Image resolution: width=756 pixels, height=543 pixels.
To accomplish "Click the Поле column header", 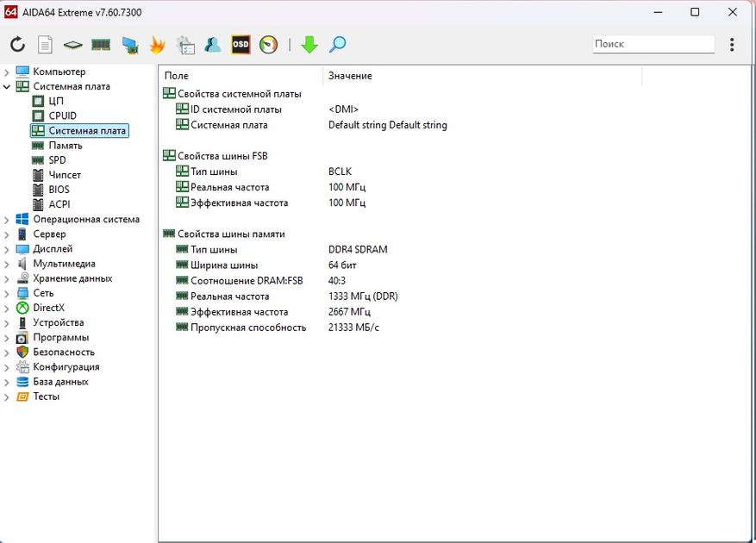I will pos(177,76).
